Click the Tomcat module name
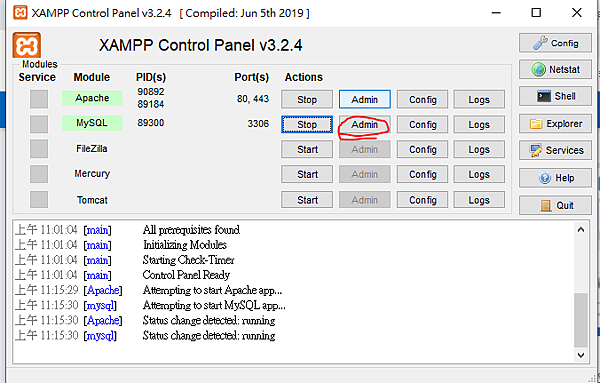The image size is (600, 383). [x=92, y=200]
